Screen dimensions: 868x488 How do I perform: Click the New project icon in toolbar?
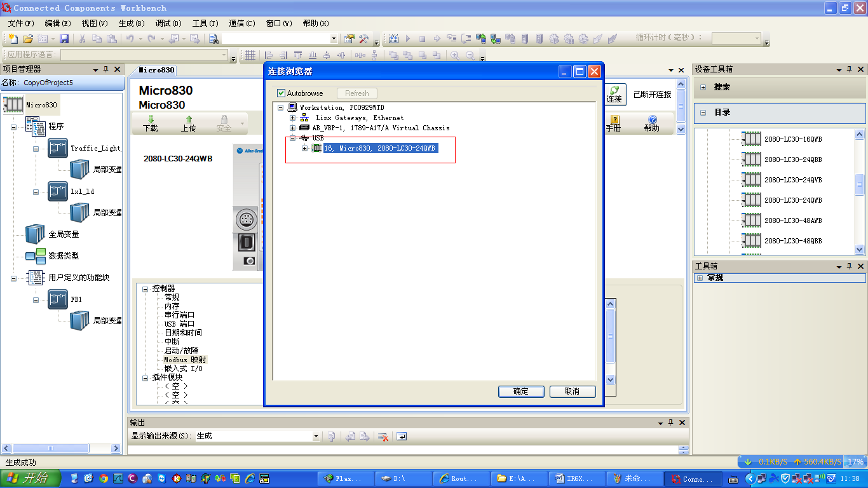(13, 39)
